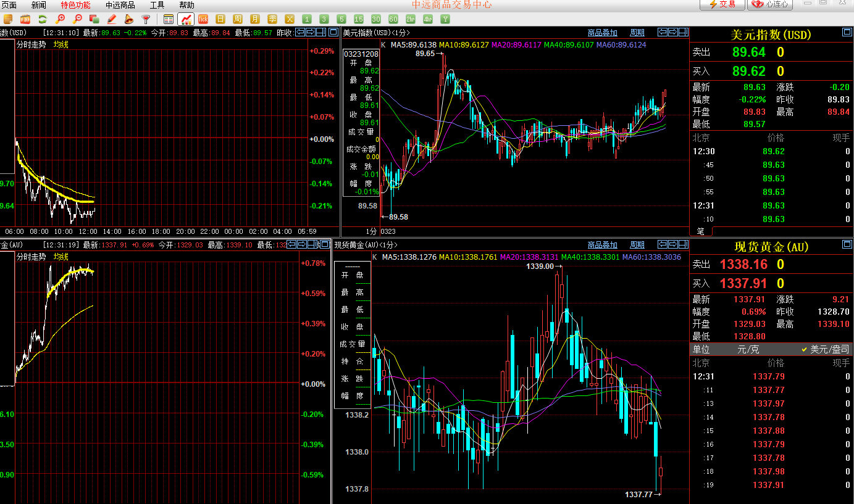Click left arrow in USD K-chart header
854x504 pixels.
[x=662, y=32]
